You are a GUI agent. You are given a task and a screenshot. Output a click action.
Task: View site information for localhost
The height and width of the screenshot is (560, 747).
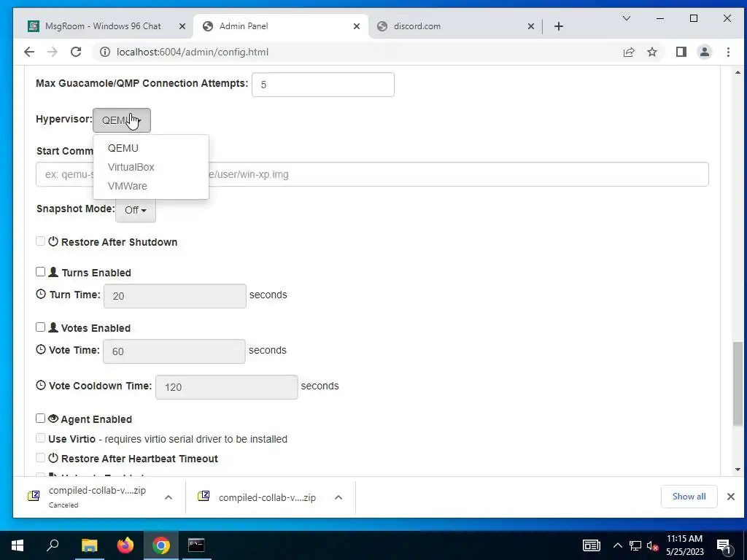[x=105, y=52]
